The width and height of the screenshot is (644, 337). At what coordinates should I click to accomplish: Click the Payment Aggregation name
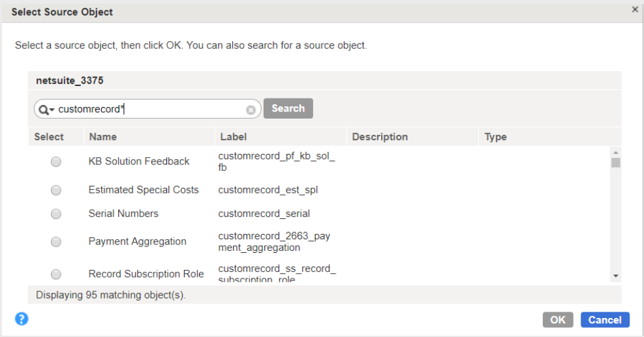coord(137,241)
